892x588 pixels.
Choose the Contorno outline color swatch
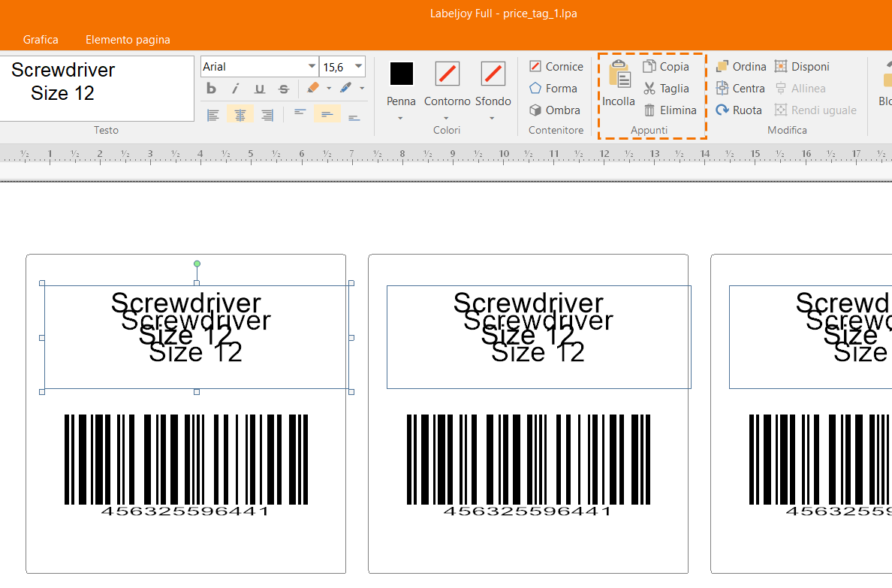click(x=448, y=74)
